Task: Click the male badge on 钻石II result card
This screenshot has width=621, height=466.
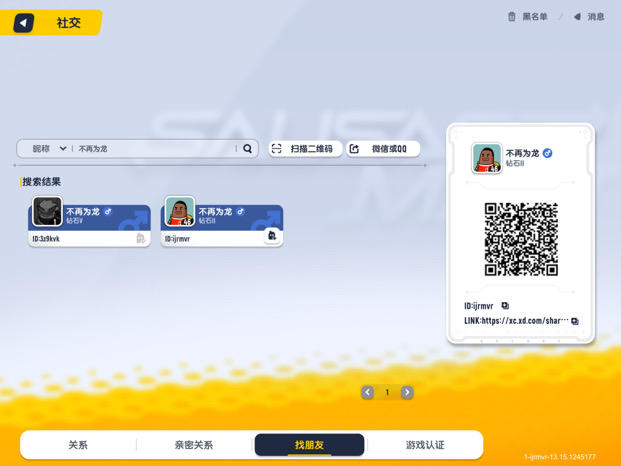Action: click(240, 212)
